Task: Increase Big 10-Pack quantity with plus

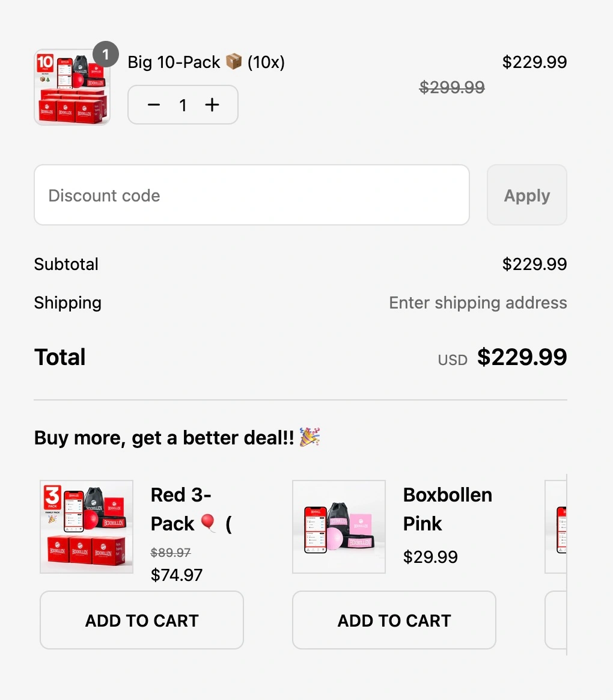Action: point(212,105)
